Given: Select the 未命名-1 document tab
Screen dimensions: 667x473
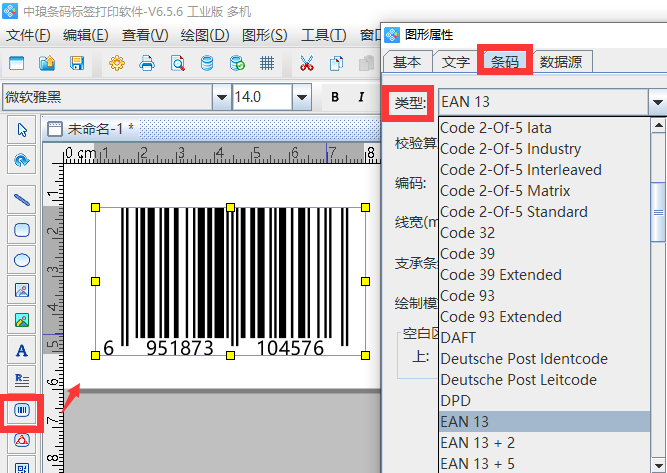Looking at the screenshot, I should click(91, 128).
